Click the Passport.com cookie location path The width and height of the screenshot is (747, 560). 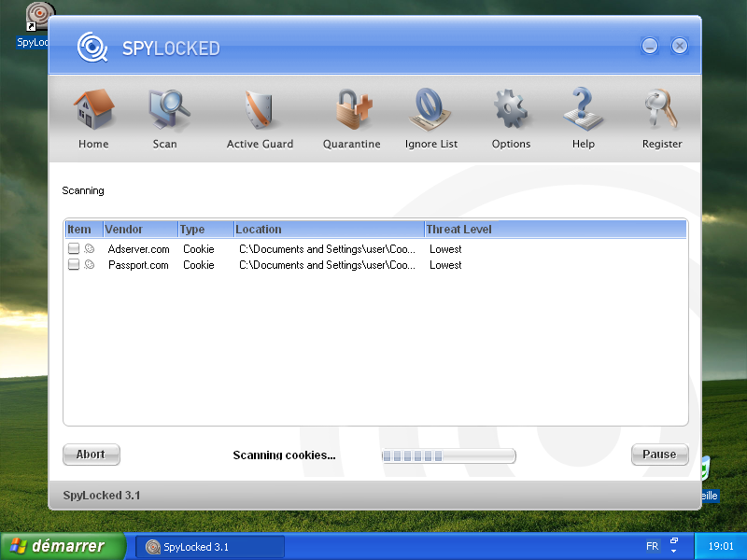(328, 265)
